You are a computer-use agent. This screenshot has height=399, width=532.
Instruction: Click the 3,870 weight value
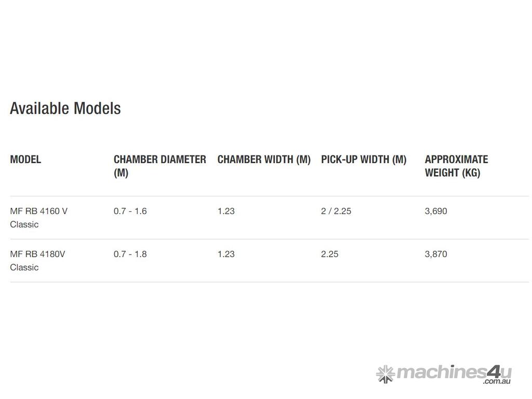point(436,254)
